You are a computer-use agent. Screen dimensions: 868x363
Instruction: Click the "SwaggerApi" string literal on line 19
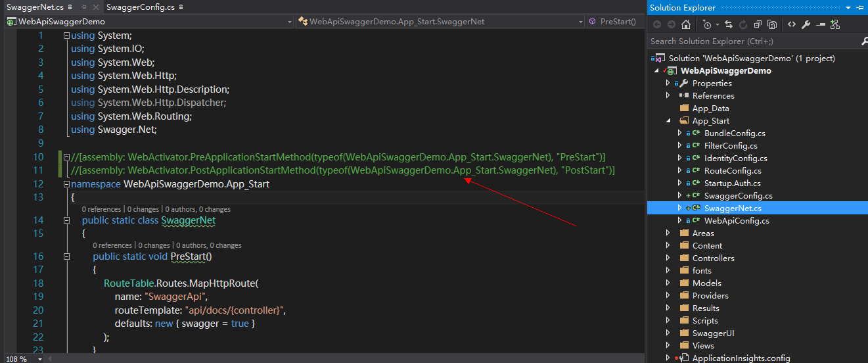tap(176, 297)
